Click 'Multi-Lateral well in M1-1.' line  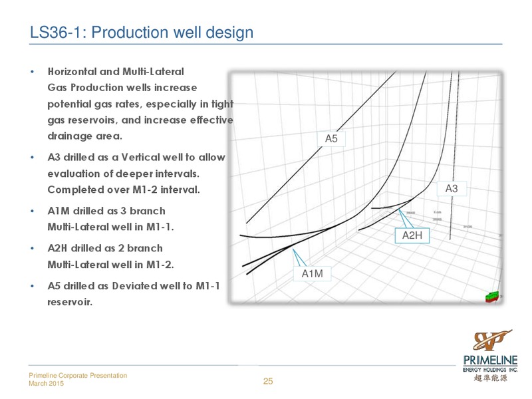[x=110, y=227]
